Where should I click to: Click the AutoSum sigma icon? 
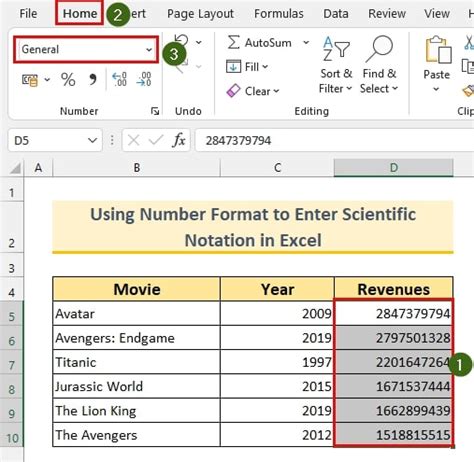234,43
